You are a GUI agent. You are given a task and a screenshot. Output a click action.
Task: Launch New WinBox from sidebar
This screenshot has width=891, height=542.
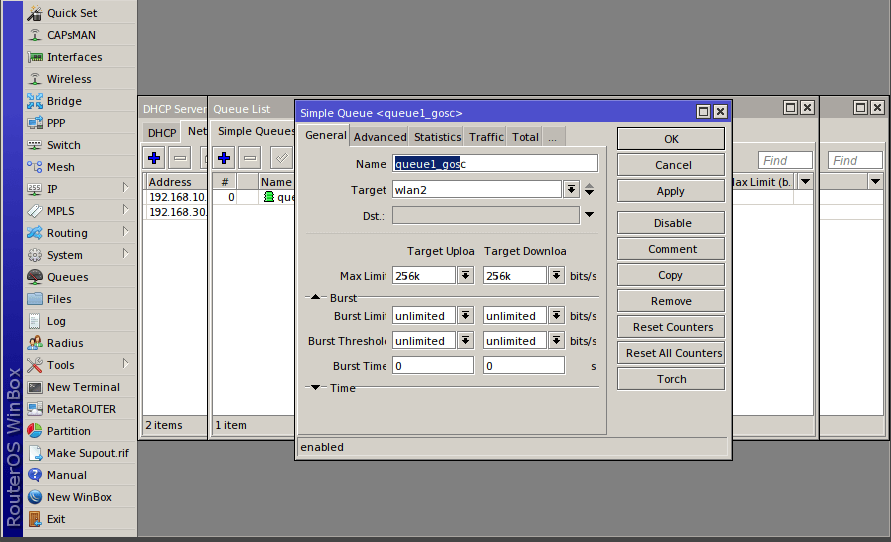tap(80, 497)
